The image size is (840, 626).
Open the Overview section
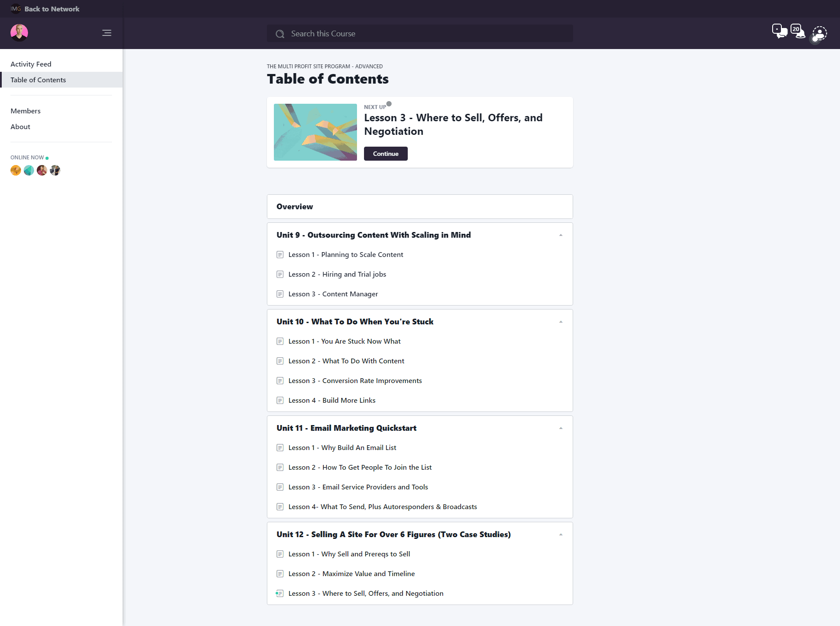click(294, 207)
